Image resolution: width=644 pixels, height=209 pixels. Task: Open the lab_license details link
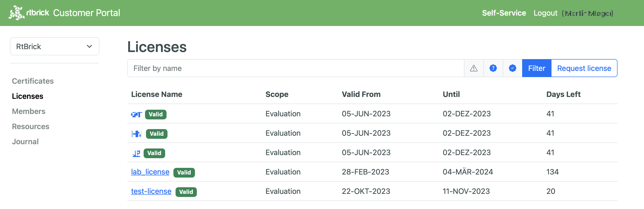150,172
